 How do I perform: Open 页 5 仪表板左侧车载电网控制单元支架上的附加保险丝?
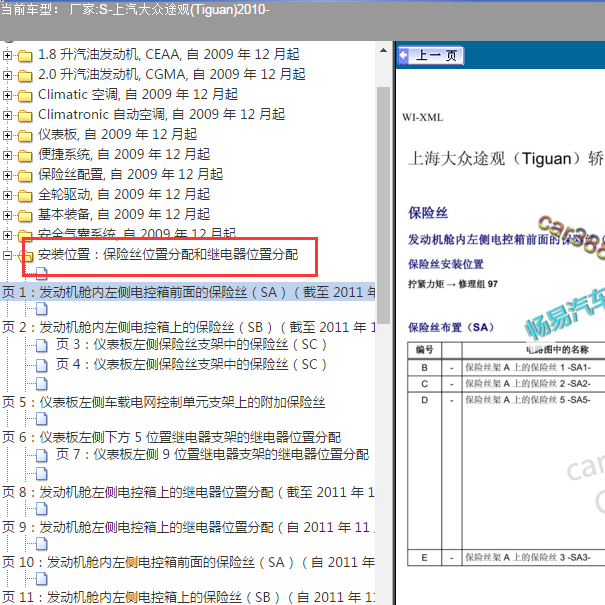click(x=164, y=402)
